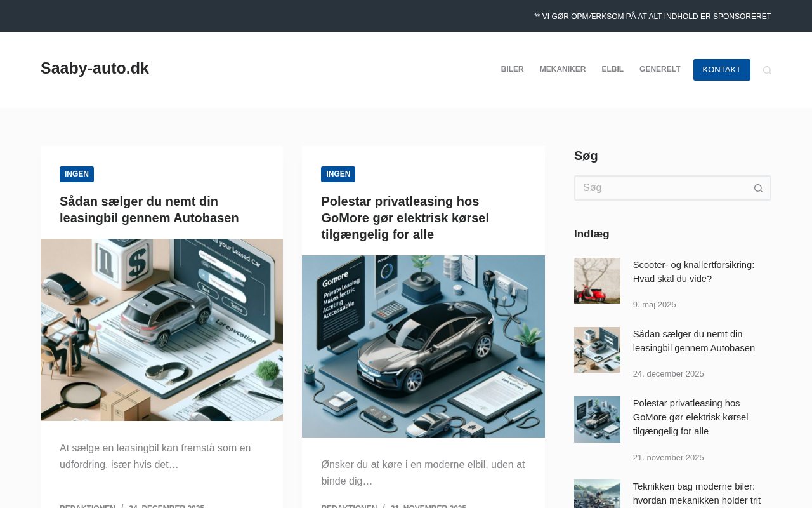This screenshot has width=812, height=508.
Task: Click the date 24. december 2025 in sidebar
Action: point(669,374)
